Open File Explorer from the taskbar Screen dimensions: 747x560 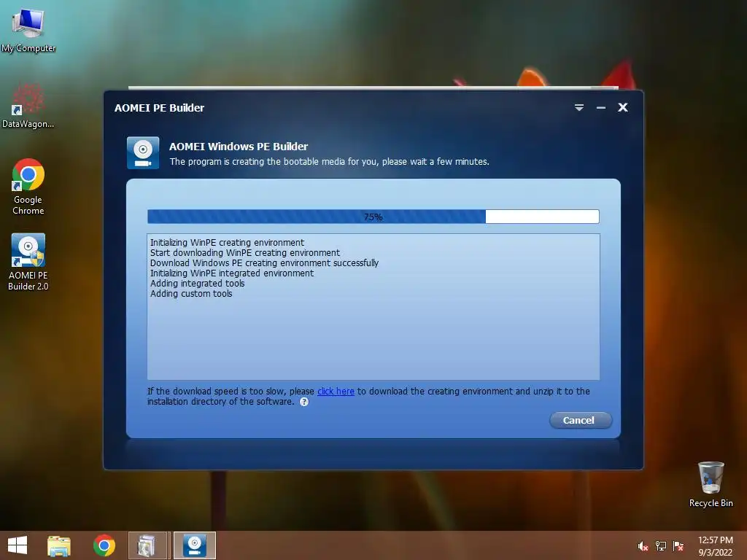tap(59, 545)
